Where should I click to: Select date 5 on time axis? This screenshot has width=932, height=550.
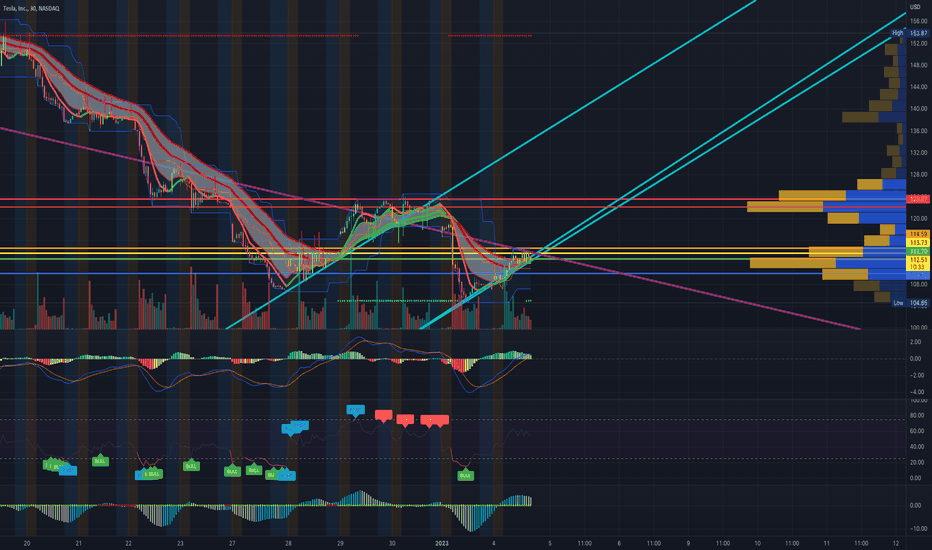(x=550, y=543)
